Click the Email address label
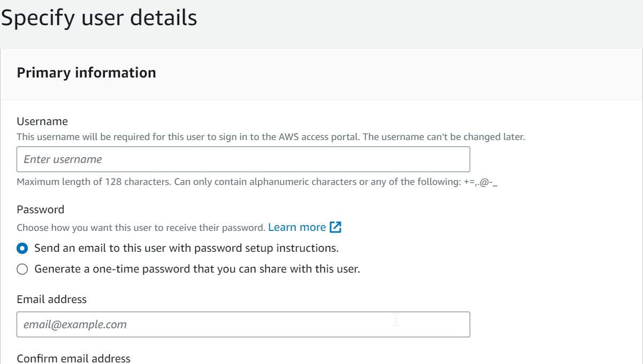 tap(52, 299)
